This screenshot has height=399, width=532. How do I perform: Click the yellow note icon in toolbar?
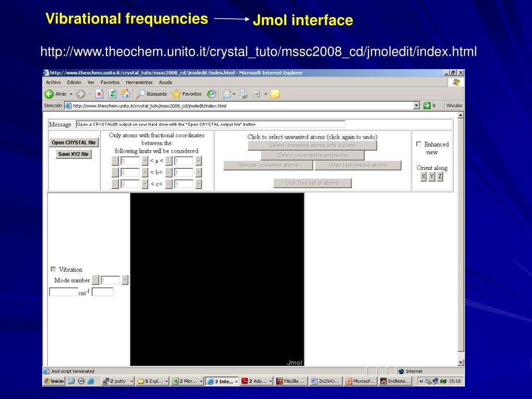(275, 94)
